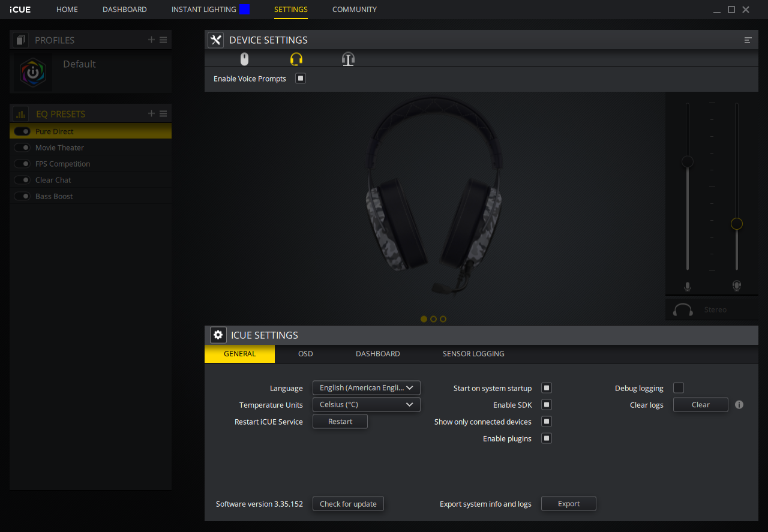Open the Community tab
Viewport: 768px width, 532px height.
click(355, 10)
